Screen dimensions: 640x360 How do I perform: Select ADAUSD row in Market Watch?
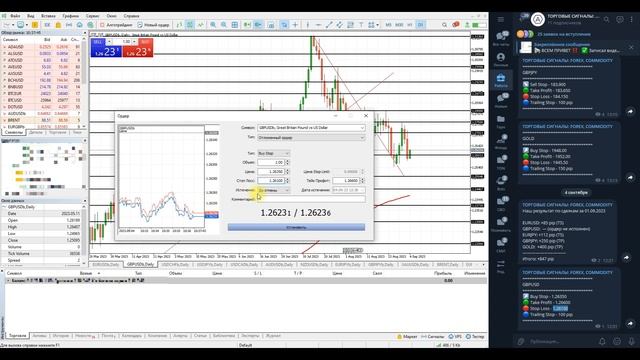[x=41, y=47]
